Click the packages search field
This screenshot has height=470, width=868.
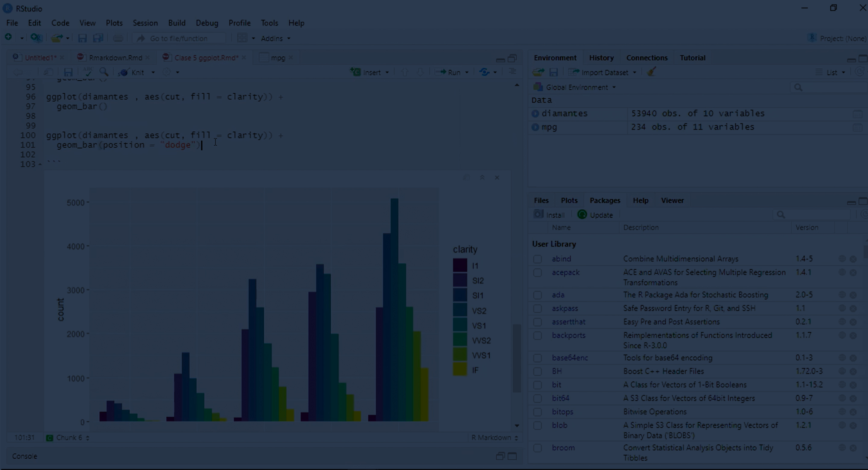coord(811,215)
